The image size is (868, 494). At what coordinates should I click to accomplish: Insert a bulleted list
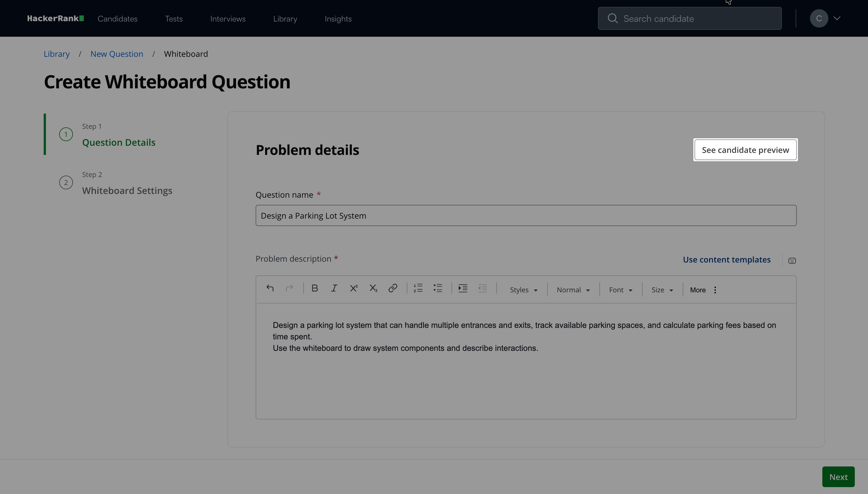coord(438,288)
